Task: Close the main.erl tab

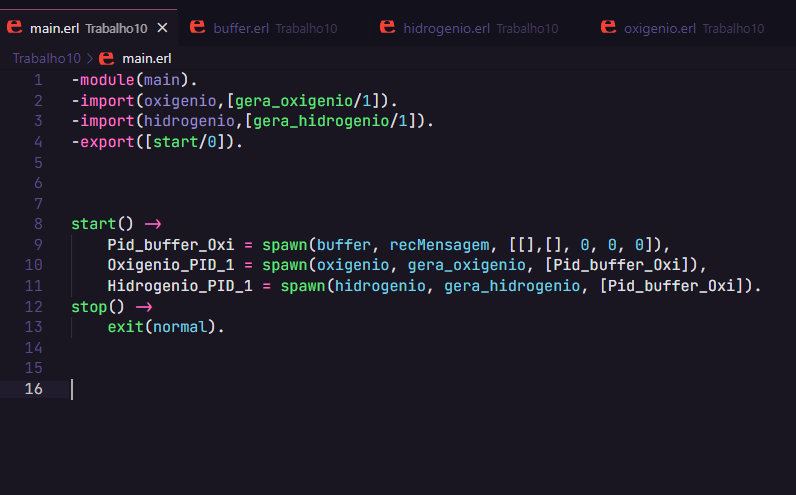Action: (x=162, y=28)
